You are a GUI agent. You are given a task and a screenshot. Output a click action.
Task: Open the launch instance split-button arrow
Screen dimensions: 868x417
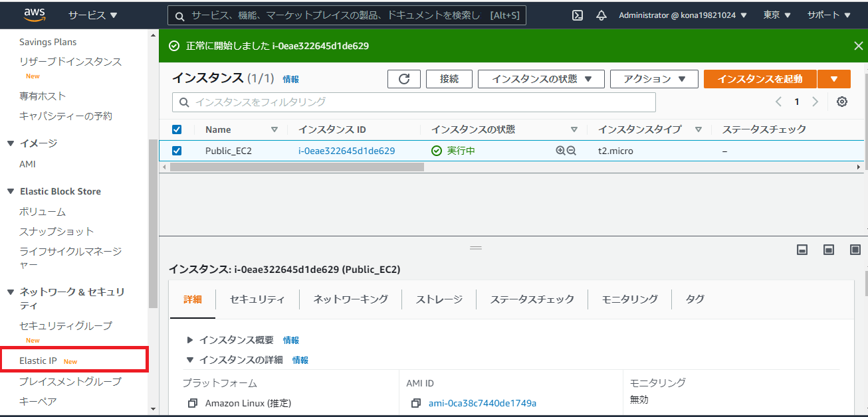(834, 79)
